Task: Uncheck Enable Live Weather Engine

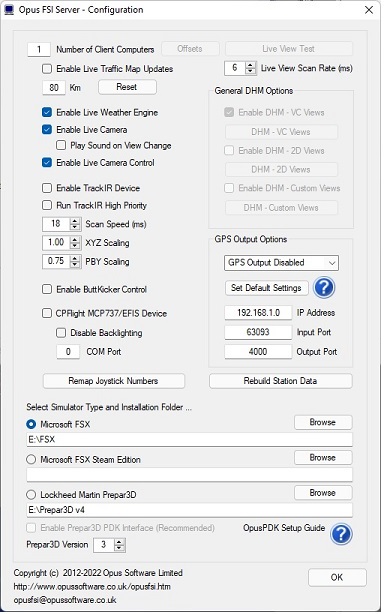Action: click(47, 112)
